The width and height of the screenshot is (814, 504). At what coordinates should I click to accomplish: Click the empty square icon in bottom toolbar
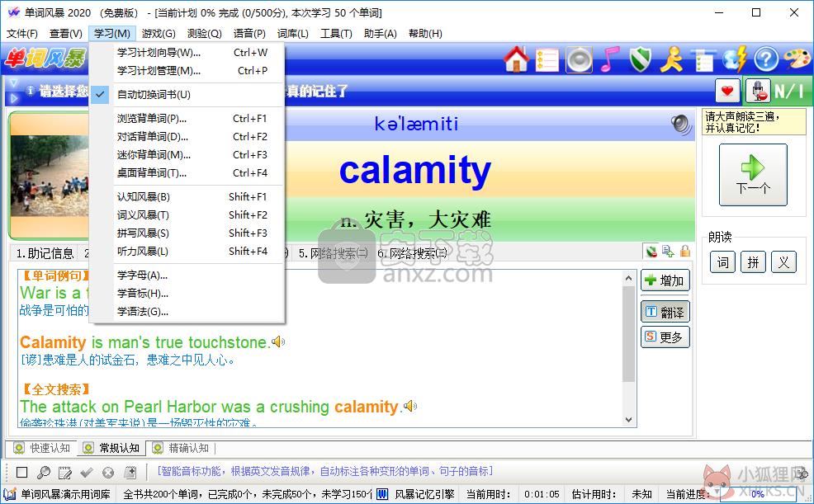click(x=21, y=473)
